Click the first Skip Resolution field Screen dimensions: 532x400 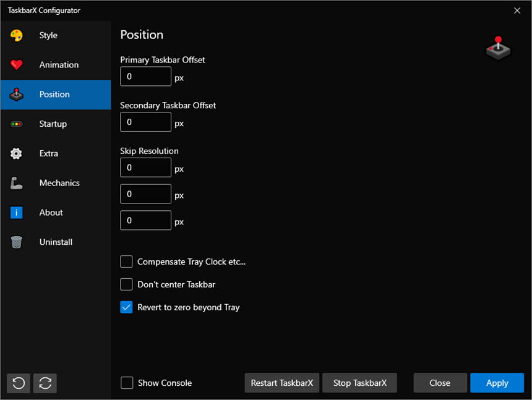tap(145, 168)
